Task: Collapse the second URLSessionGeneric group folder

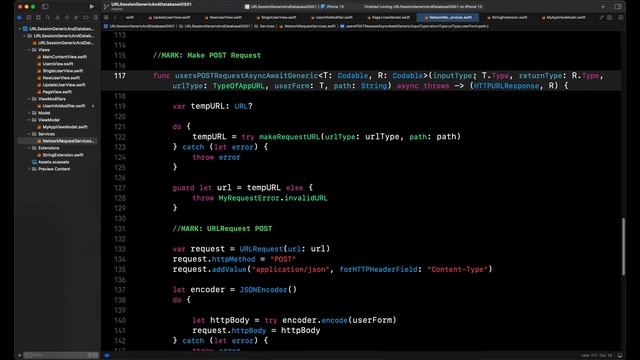Action: click(24, 36)
